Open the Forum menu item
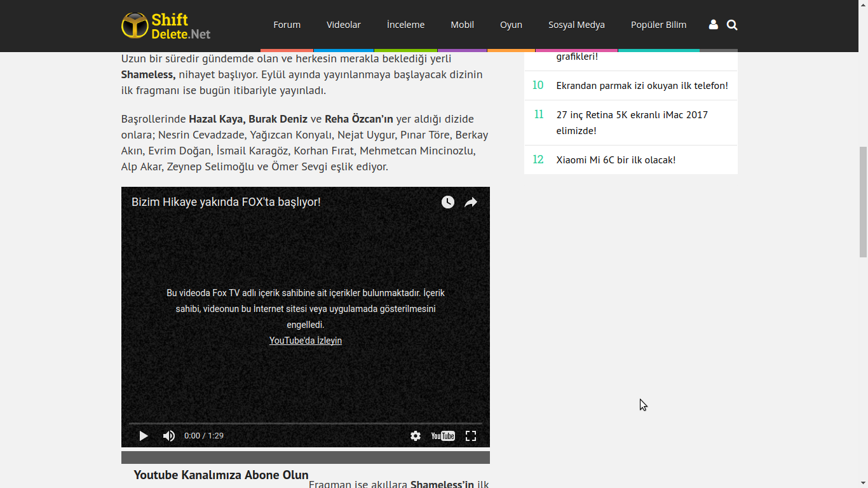This screenshot has height=488, width=868. pyautogui.click(x=287, y=25)
